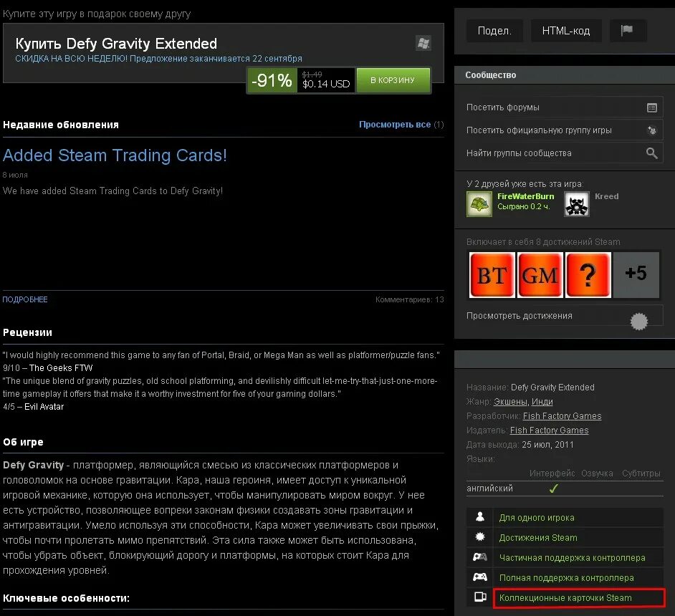
Task: Open the Added Steam Trading Cards announcement
Action: click(115, 155)
